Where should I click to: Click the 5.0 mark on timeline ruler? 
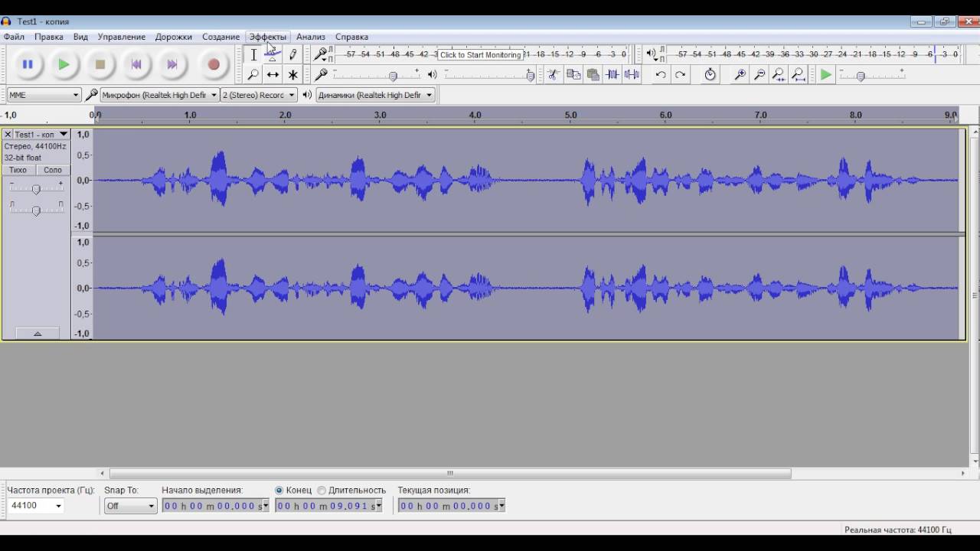point(570,115)
